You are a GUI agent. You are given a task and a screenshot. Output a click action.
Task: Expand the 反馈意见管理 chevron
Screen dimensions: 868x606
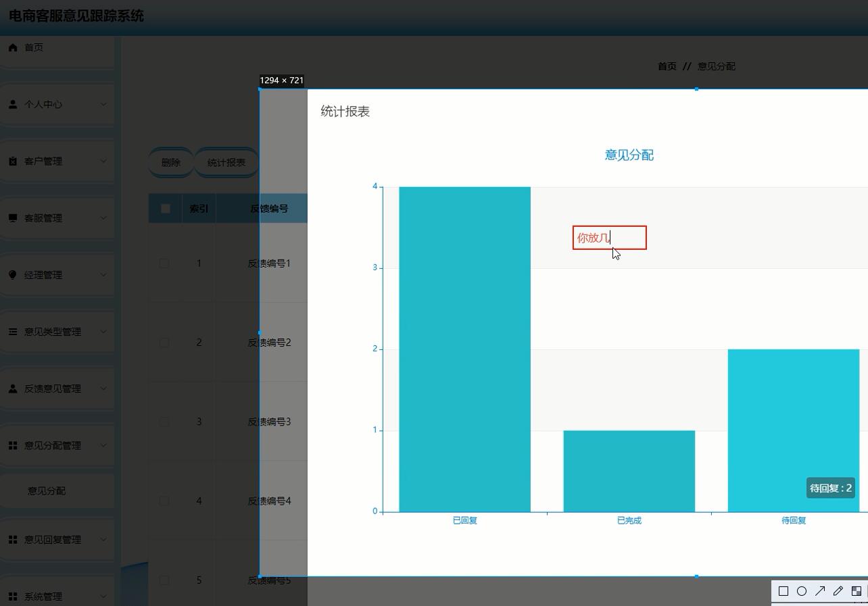click(103, 388)
